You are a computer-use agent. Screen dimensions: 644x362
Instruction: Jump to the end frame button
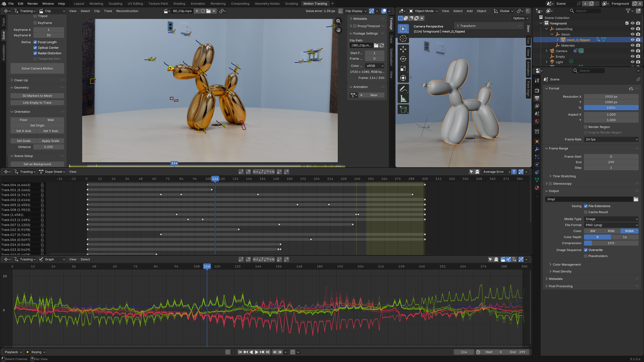[x=268, y=352]
